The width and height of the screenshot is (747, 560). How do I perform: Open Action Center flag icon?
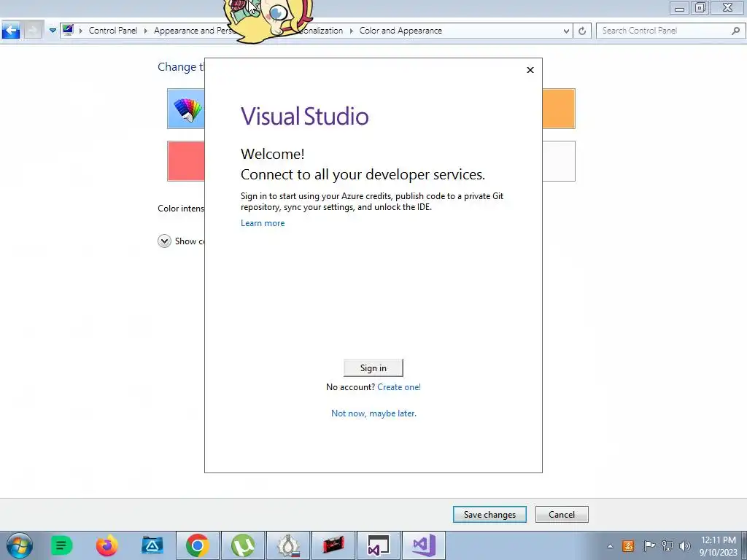[649, 545]
